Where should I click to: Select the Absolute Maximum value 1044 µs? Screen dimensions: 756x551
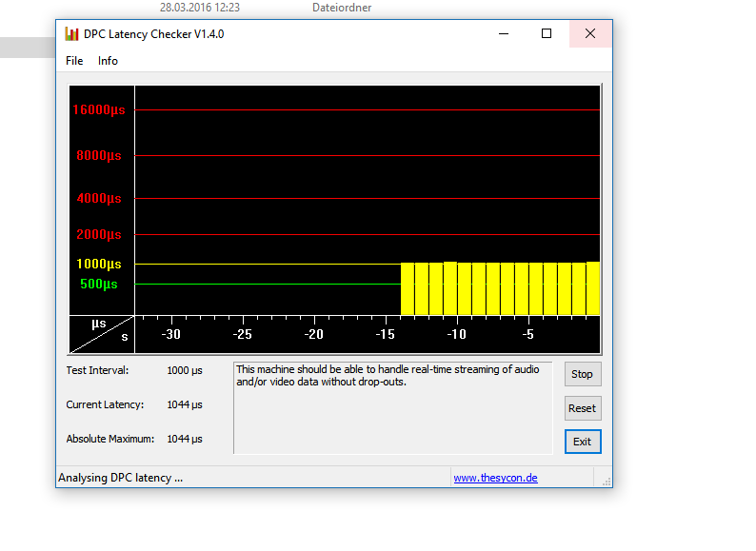185,439
